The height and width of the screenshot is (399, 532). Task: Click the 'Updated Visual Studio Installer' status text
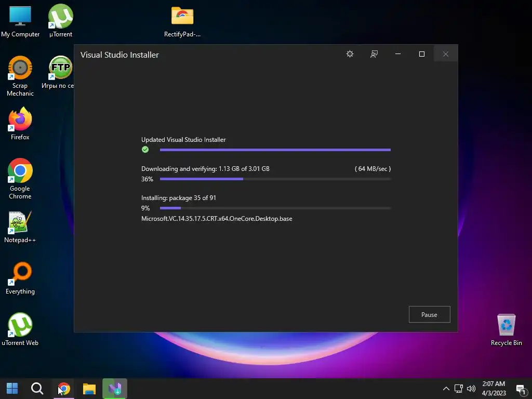pos(183,139)
